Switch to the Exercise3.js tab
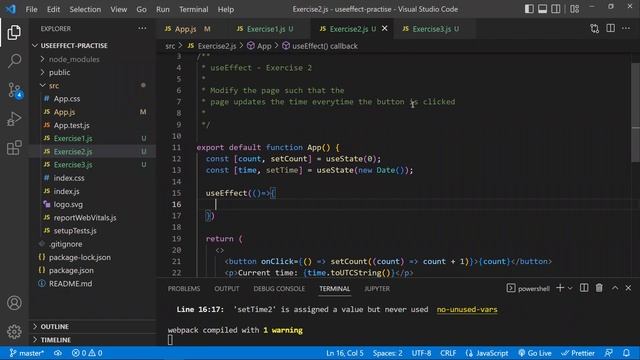The height and width of the screenshot is (360, 640). (x=435, y=29)
